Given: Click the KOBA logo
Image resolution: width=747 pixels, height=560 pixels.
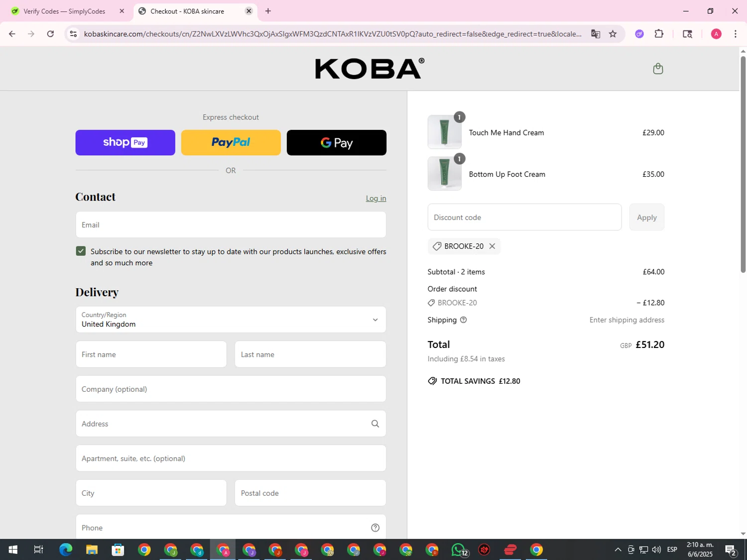Looking at the screenshot, I should click(x=370, y=69).
